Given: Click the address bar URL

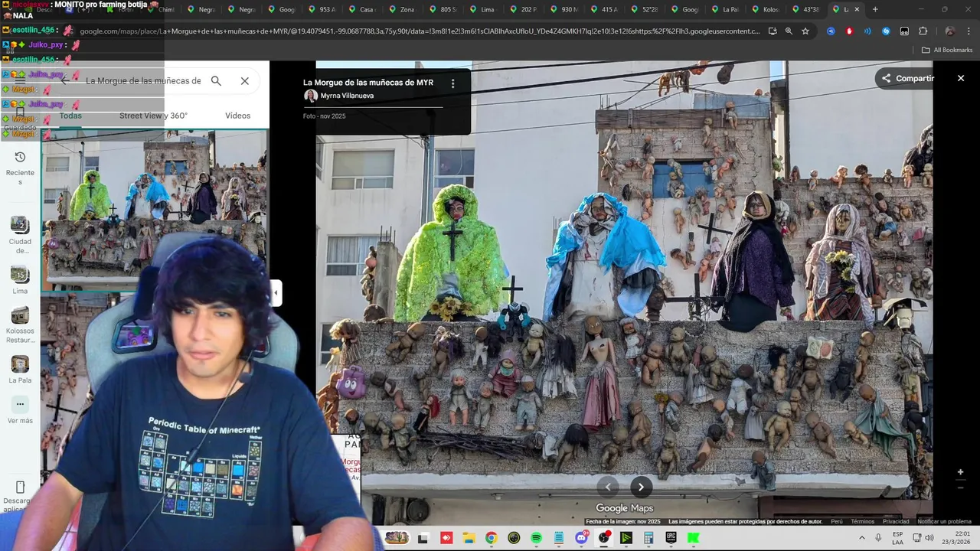Looking at the screenshot, I should pos(420,31).
